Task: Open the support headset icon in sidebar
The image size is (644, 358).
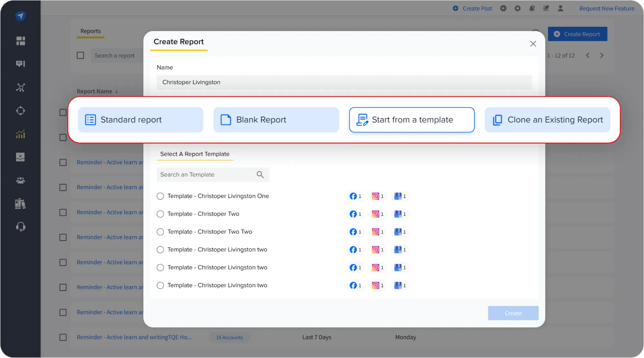Action: point(21,227)
